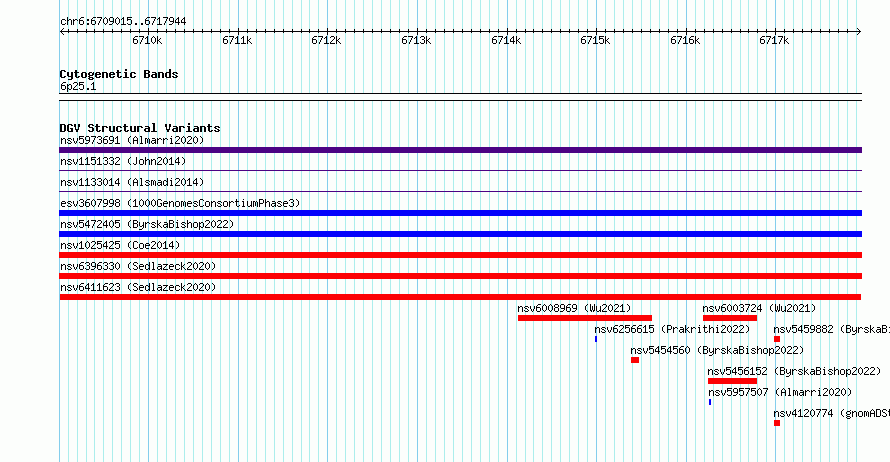The width and height of the screenshot is (890, 462).
Task: Click esv3607998 (1000GenomesConsortiumPhase3) label
Action: [180, 203]
